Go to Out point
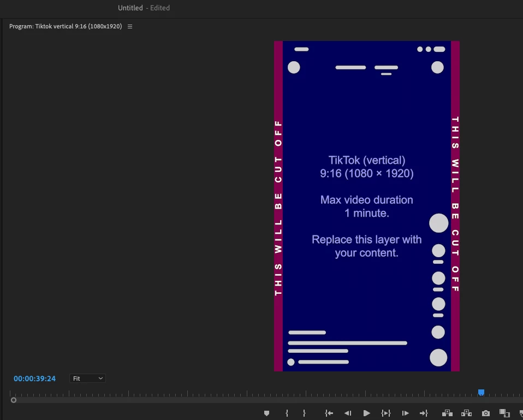 424,413
